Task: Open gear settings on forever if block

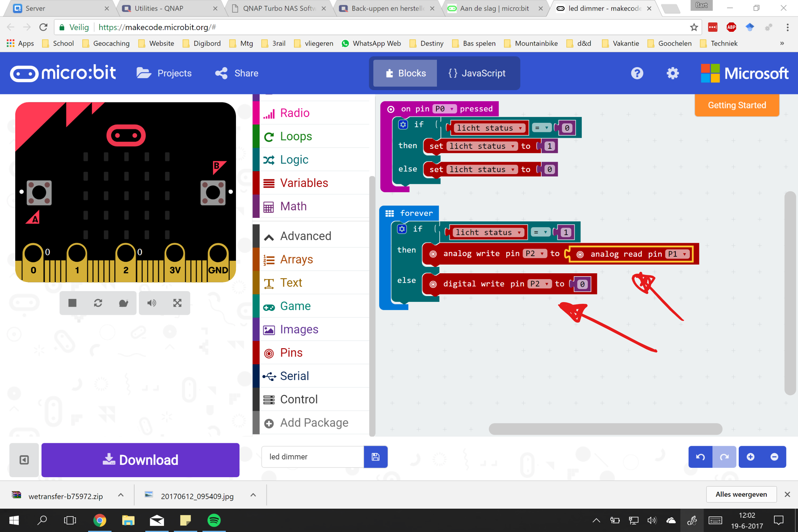Action: click(402, 229)
